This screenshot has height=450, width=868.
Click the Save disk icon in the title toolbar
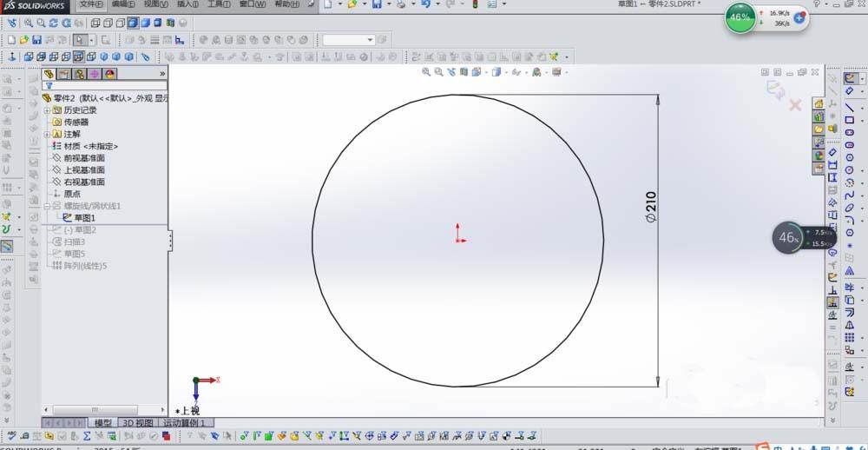click(377, 4)
